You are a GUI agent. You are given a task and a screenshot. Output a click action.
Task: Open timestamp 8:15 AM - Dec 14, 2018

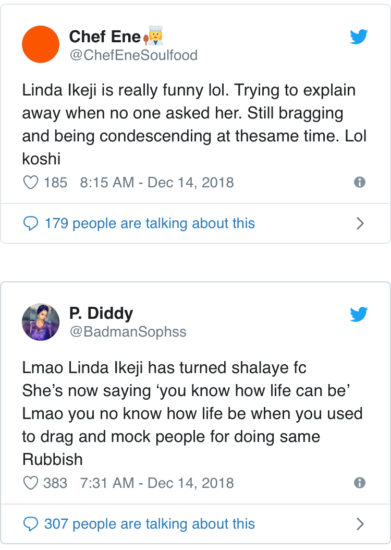157,182
